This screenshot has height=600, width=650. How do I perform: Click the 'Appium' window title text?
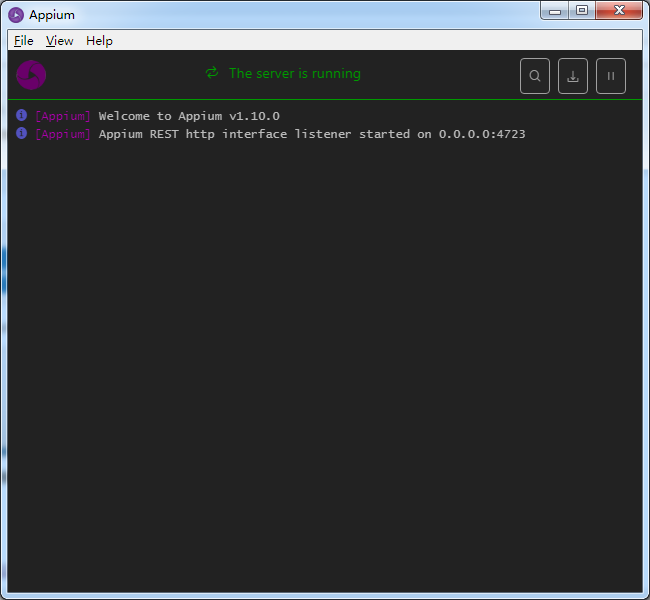click(x=52, y=15)
